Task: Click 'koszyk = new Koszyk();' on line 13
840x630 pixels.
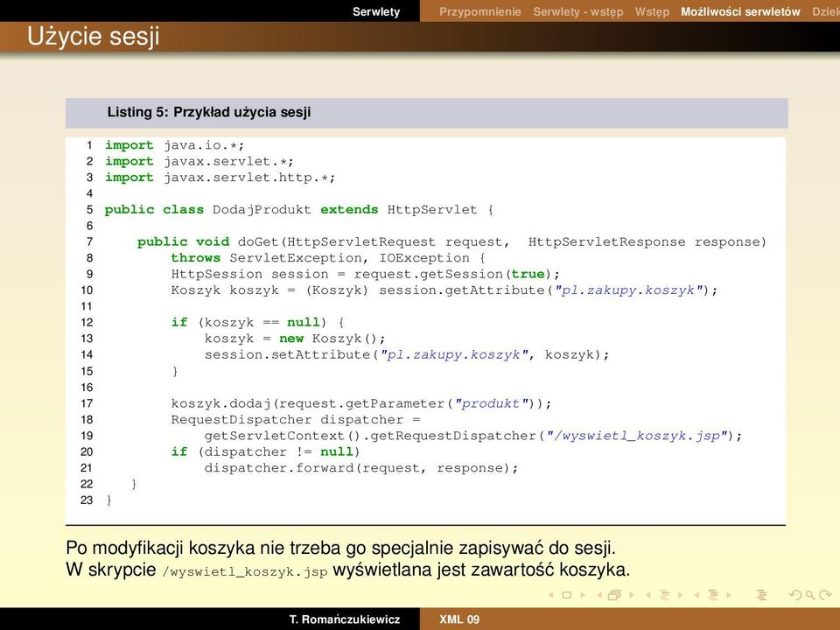Action: click(295, 338)
